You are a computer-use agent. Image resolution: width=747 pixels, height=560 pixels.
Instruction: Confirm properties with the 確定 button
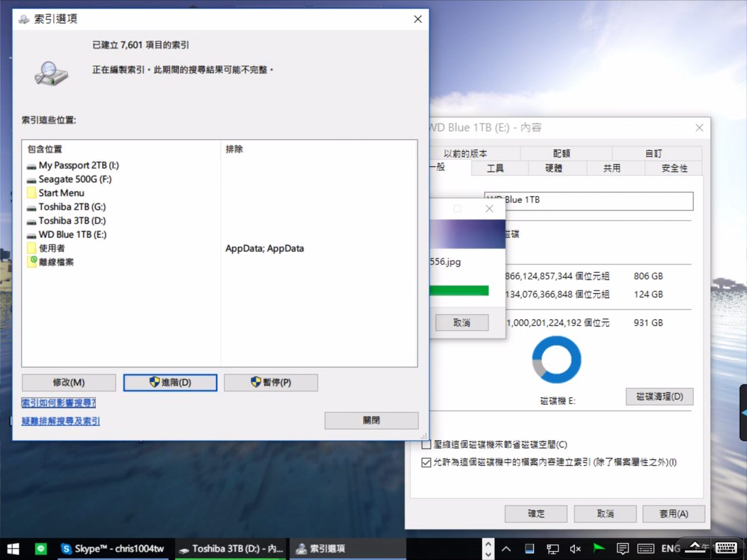point(536,514)
